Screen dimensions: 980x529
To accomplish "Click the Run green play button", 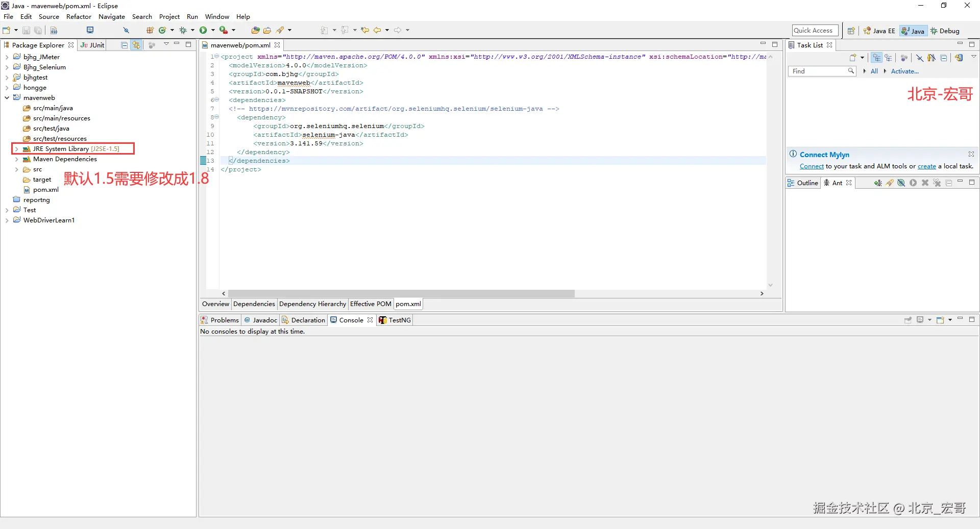I will click(203, 31).
